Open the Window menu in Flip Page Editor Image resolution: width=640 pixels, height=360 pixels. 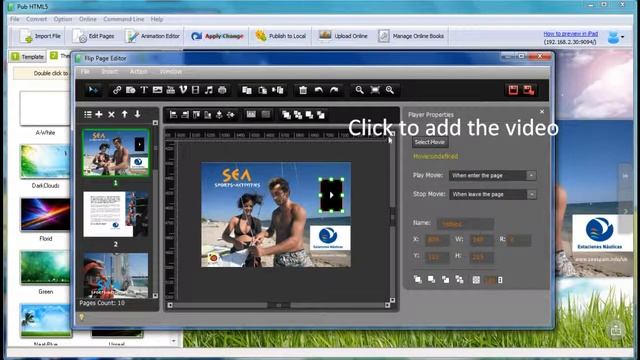[x=171, y=71]
